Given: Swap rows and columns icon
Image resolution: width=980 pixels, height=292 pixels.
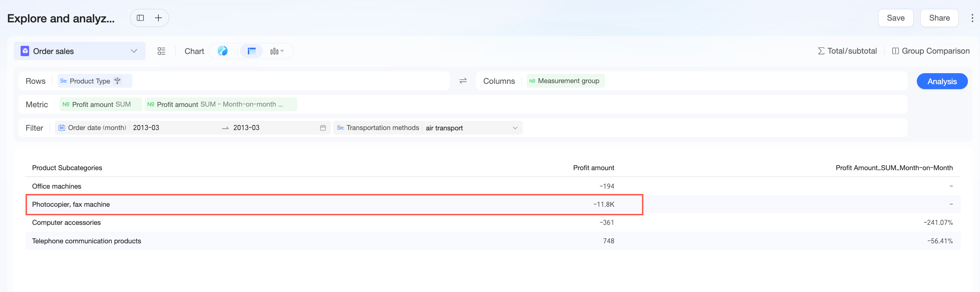Looking at the screenshot, I should point(463,81).
